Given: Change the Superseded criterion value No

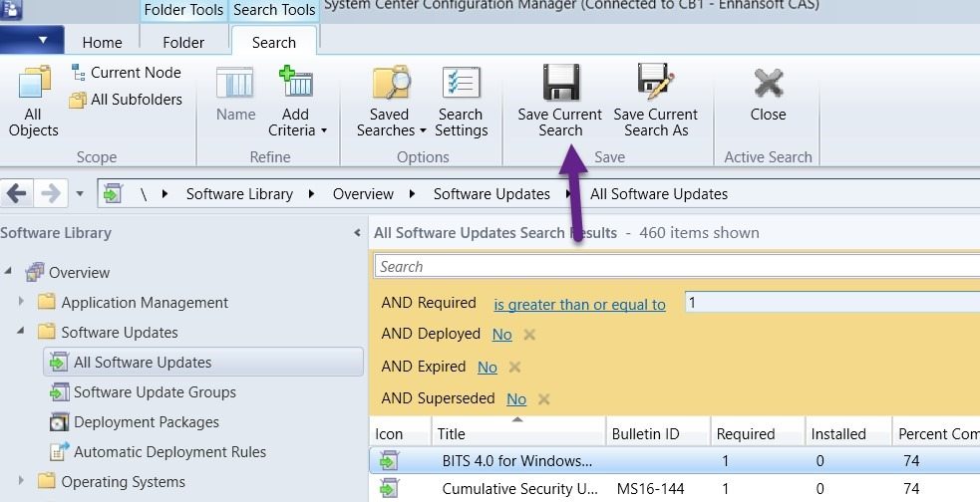Looking at the screenshot, I should [x=516, y=399].
